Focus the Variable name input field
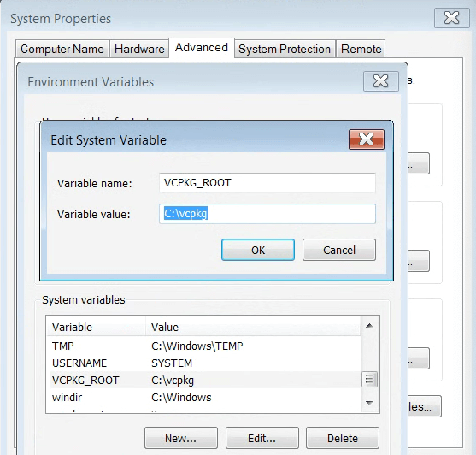The width and height of the screenshot is (476, 455). pyautogui.click(x=267, y=183)
